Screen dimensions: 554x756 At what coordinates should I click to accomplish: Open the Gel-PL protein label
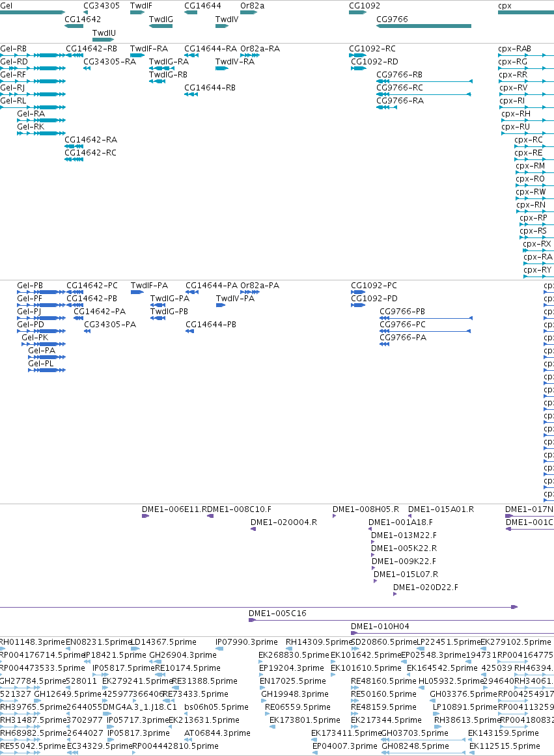41,364
